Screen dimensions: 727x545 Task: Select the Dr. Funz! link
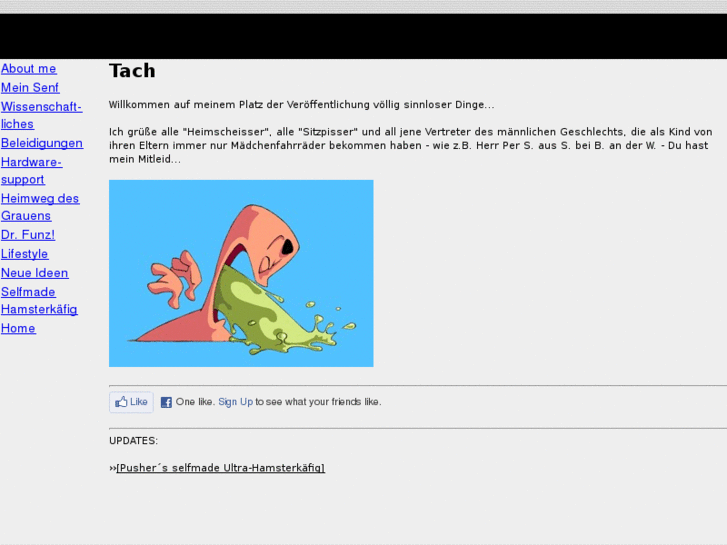(28, 235)
